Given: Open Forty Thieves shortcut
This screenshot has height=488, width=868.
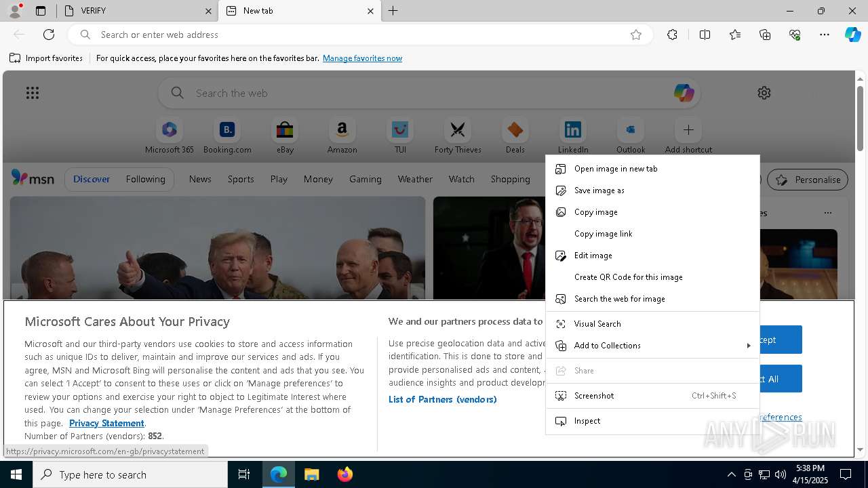Looking at the screenshot, I should (458, 136).
